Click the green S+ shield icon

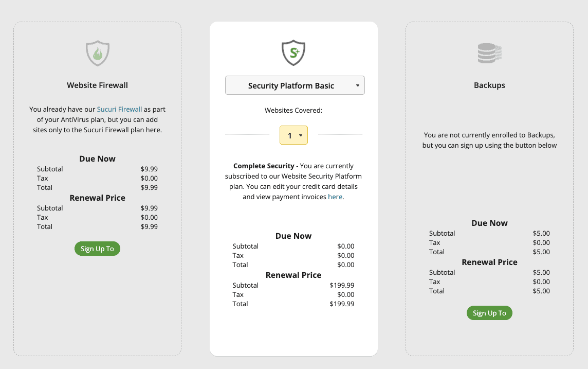click(293, 52)
